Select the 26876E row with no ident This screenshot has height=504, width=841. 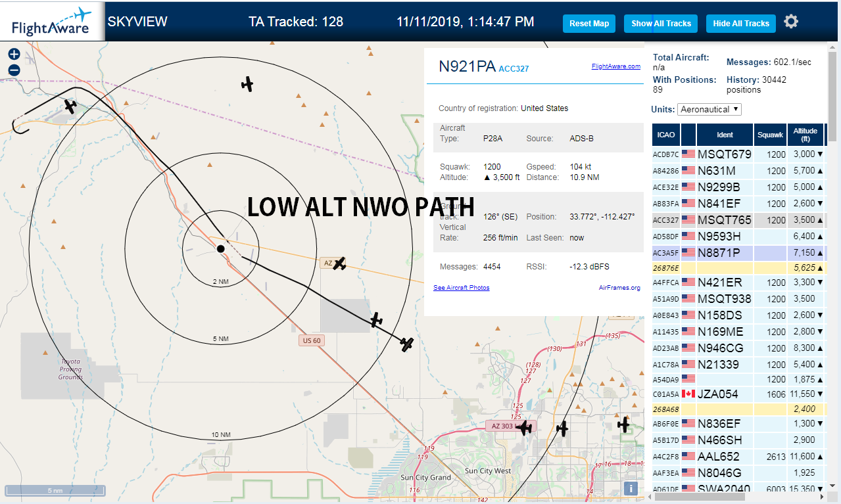(738, 268)
